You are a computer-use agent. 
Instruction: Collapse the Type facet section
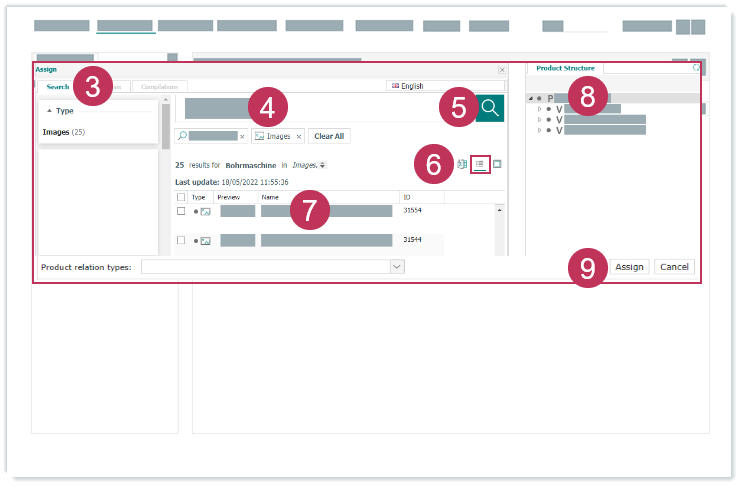(50, 111)
